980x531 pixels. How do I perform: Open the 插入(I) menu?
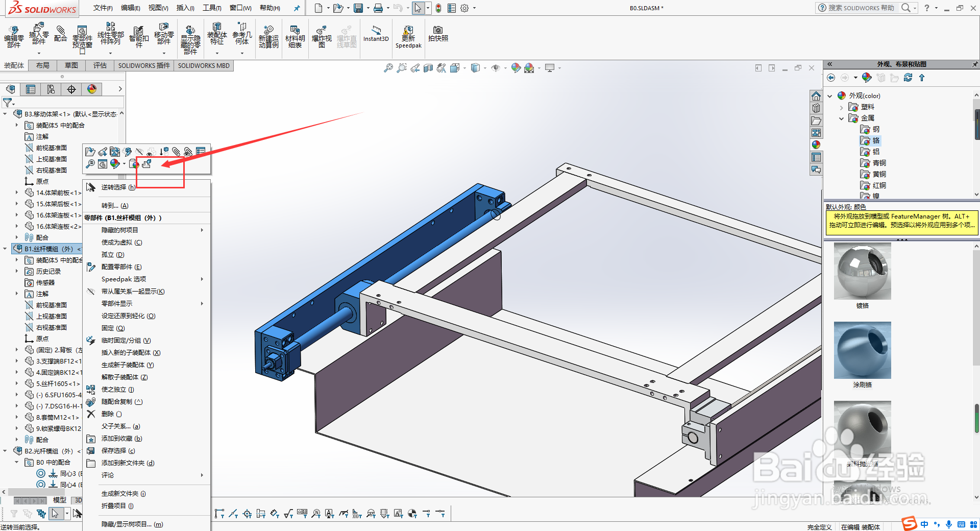point(185,8)
